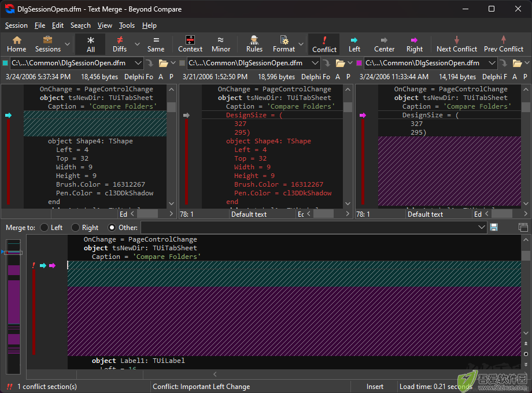Screen dimensions: 532x393
Task: Expand left file path dropdown
Action: click(x=138, y=63)
